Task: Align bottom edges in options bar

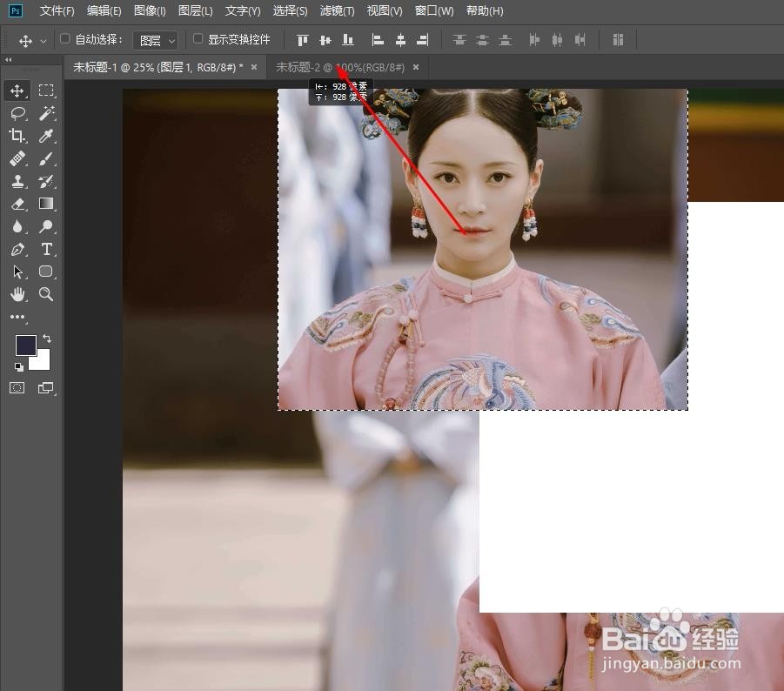Action: (x=348, y=40)
